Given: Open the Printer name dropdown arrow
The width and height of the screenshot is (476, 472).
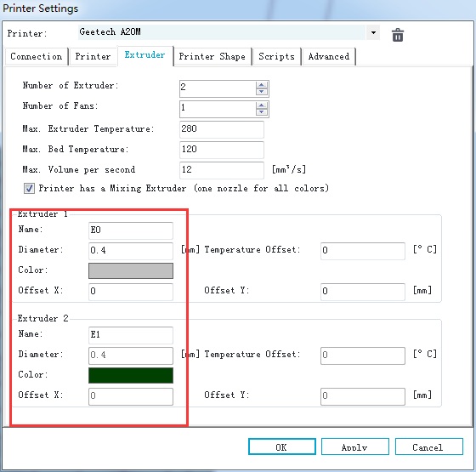Looking at the screenshot, I should point(373,32).
